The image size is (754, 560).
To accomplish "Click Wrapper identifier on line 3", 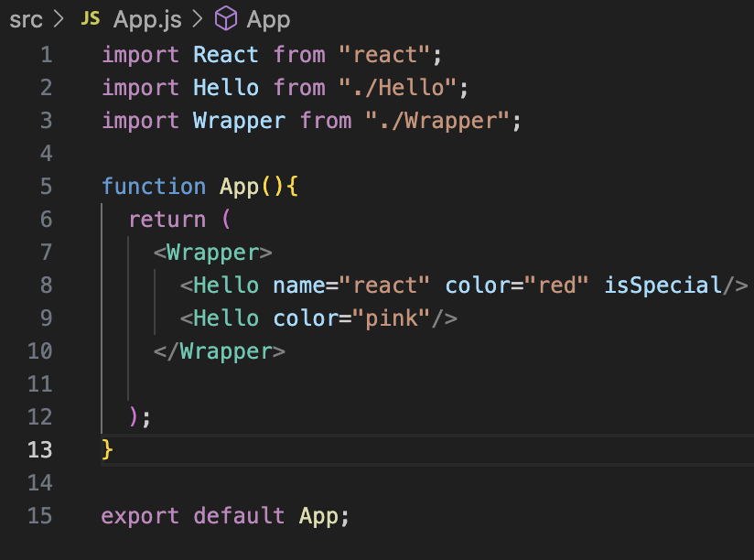I will 239,121.
